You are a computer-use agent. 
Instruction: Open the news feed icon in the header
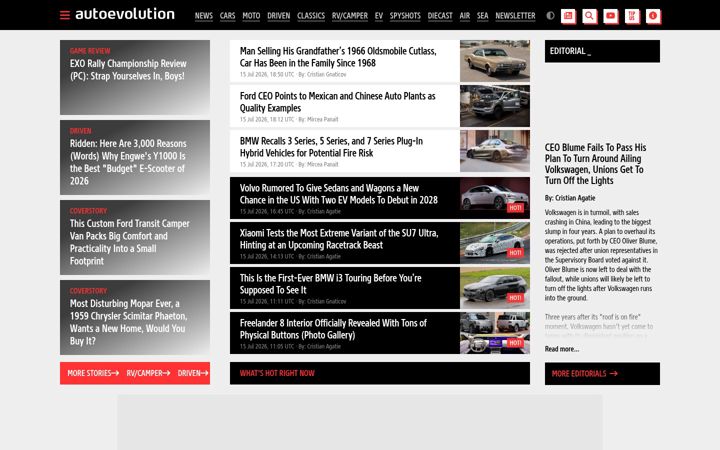click(568, 16)
